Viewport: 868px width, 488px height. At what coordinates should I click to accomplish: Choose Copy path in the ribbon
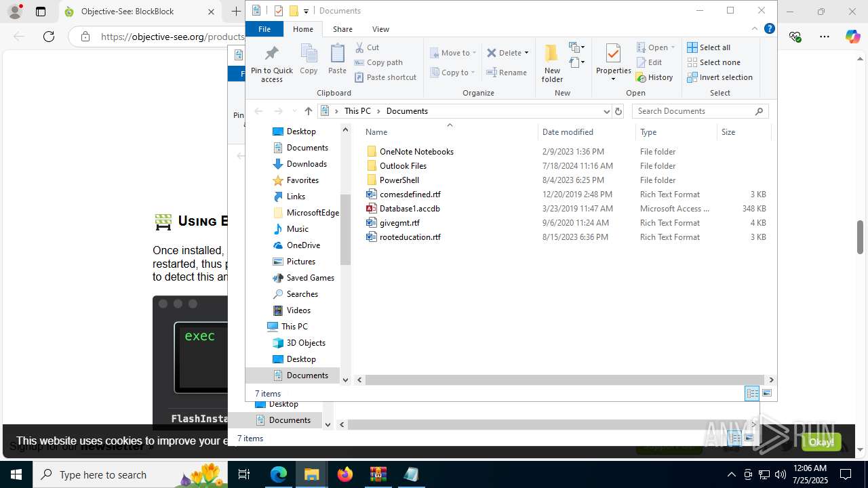378,62
